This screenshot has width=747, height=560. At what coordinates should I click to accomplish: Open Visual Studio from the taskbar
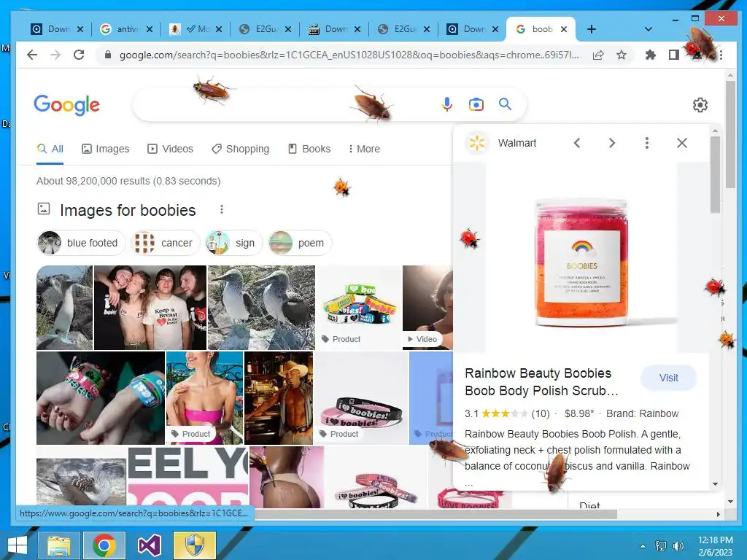(149, 545)
